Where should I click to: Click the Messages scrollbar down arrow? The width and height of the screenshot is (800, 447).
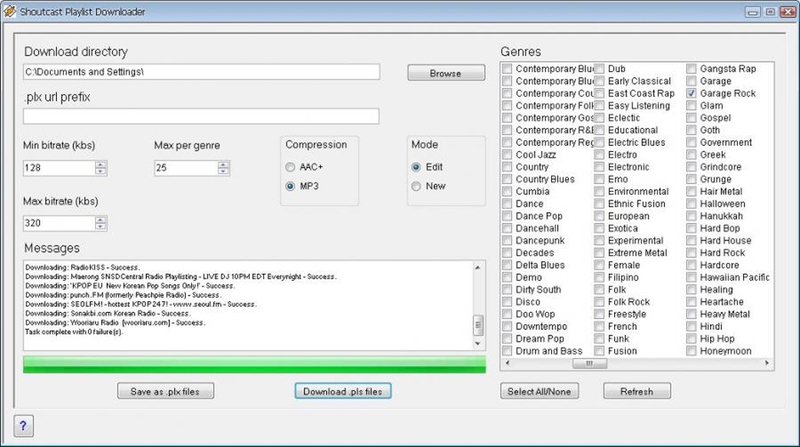point(478,343)
